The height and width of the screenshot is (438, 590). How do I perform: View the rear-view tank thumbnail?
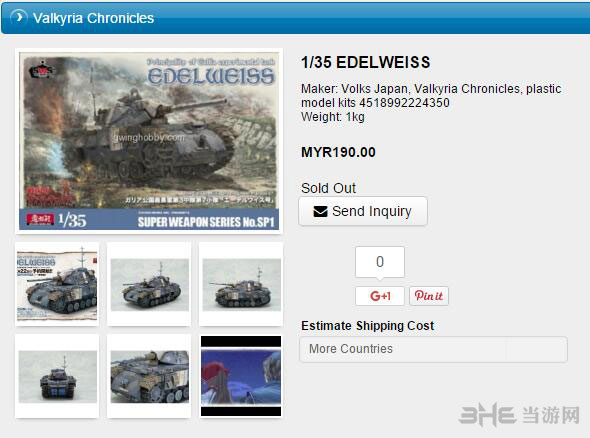click(x=57, y=376)
